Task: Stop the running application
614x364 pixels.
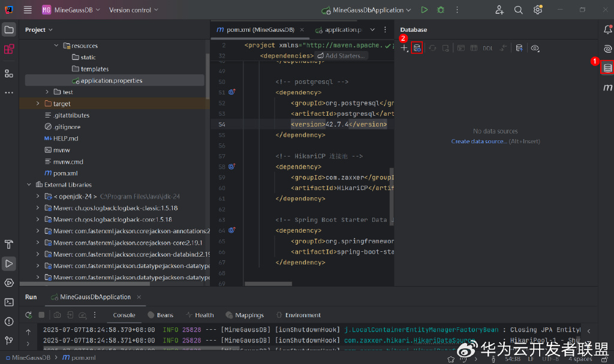Action: pyautogui.click(x=41, y=315)
